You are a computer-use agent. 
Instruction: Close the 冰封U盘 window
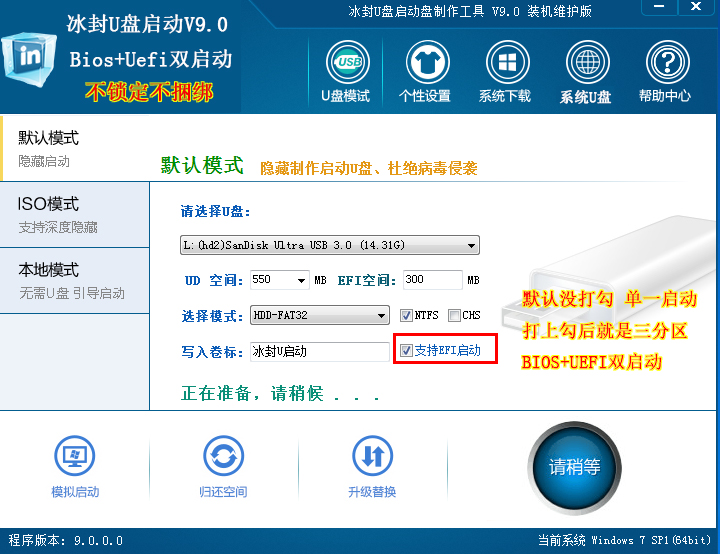(696, 7)
